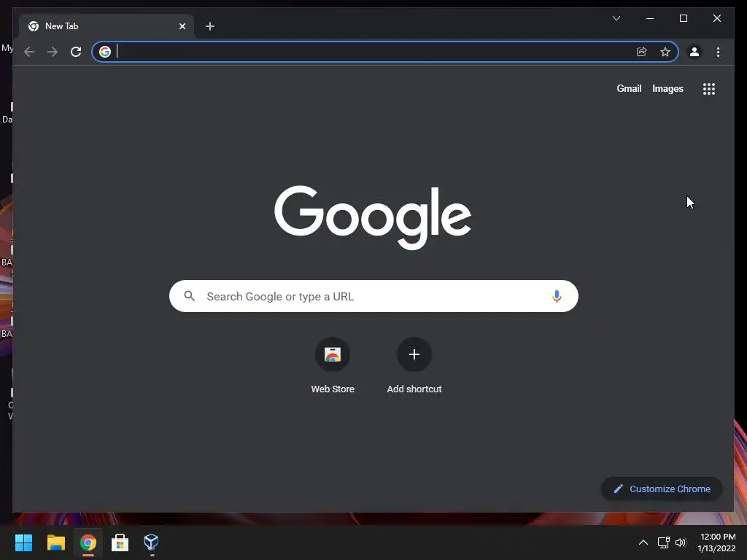747x560 pixels.
Task: Open a new tab with the plus button
Action: (x=210, y=26)
